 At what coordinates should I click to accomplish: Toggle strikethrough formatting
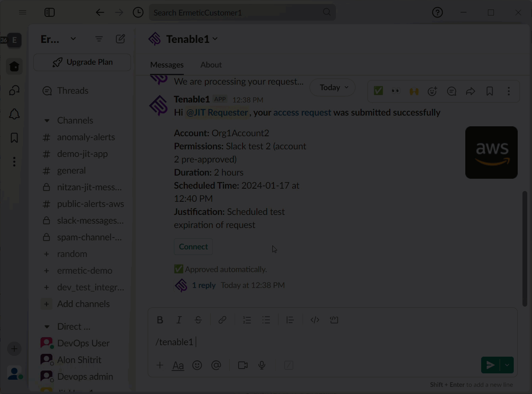point(198,320)
